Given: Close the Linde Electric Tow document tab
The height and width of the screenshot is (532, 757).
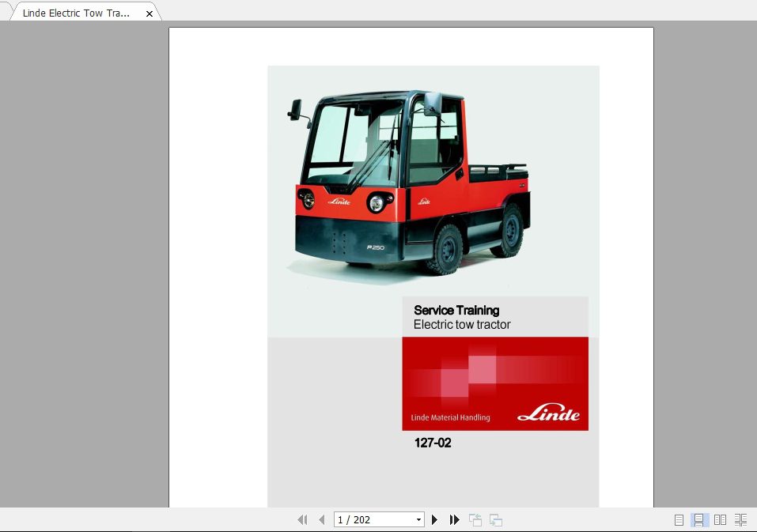Looking at the screenshot, I should click(150, 13).
